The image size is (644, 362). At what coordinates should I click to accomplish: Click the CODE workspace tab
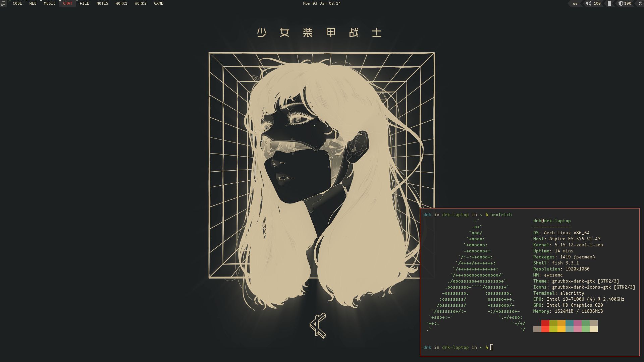(17, 4)
